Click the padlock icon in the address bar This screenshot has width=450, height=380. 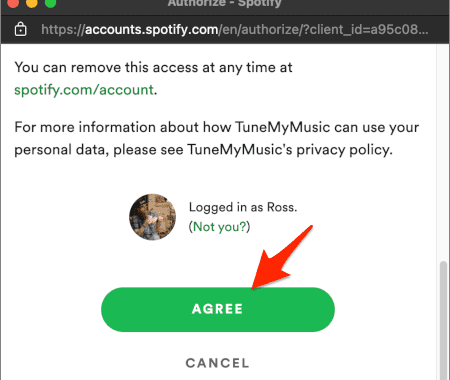pos(21,29)
